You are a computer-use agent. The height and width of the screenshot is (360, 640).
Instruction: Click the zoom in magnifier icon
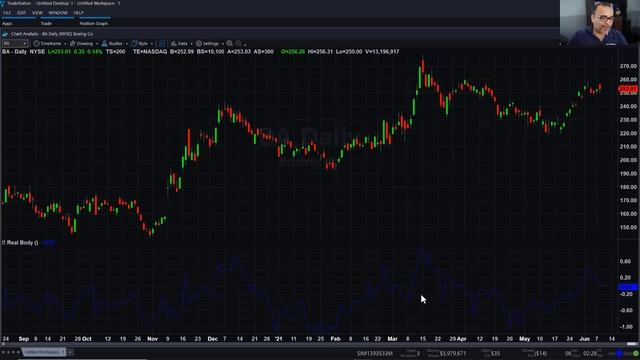point(230,44)
